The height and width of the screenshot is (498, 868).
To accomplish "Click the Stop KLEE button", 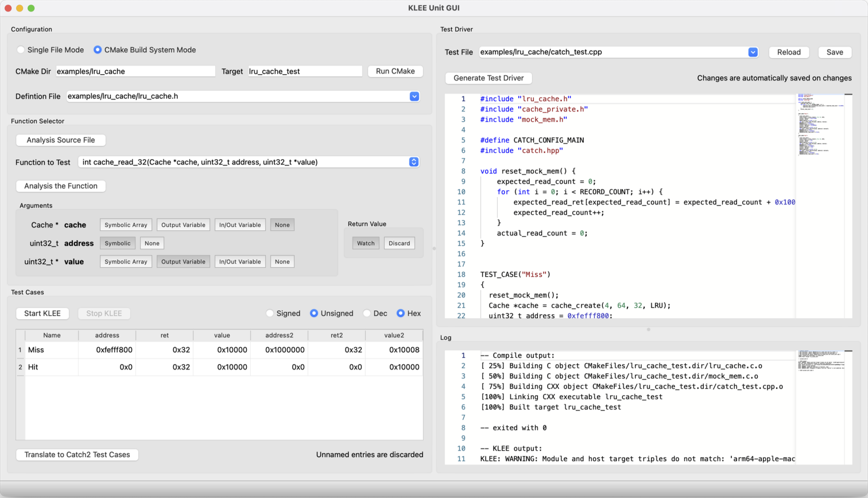I will pos(104,314).
